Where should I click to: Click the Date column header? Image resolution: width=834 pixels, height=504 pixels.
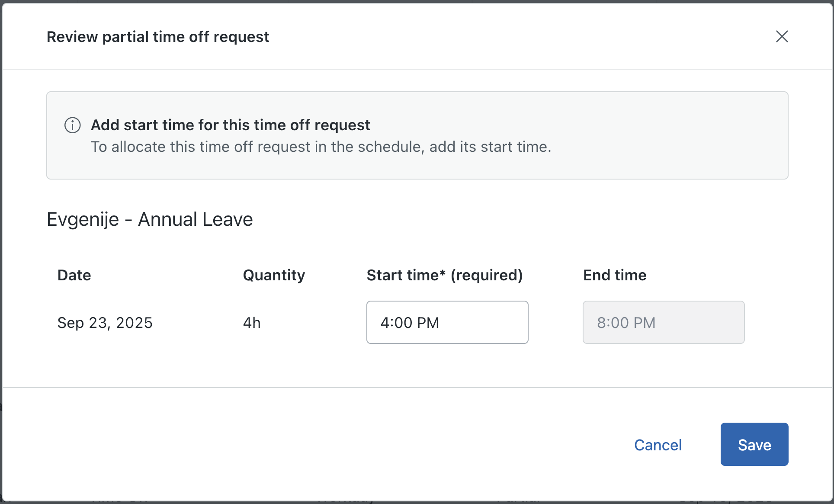(x=74, y=275)
